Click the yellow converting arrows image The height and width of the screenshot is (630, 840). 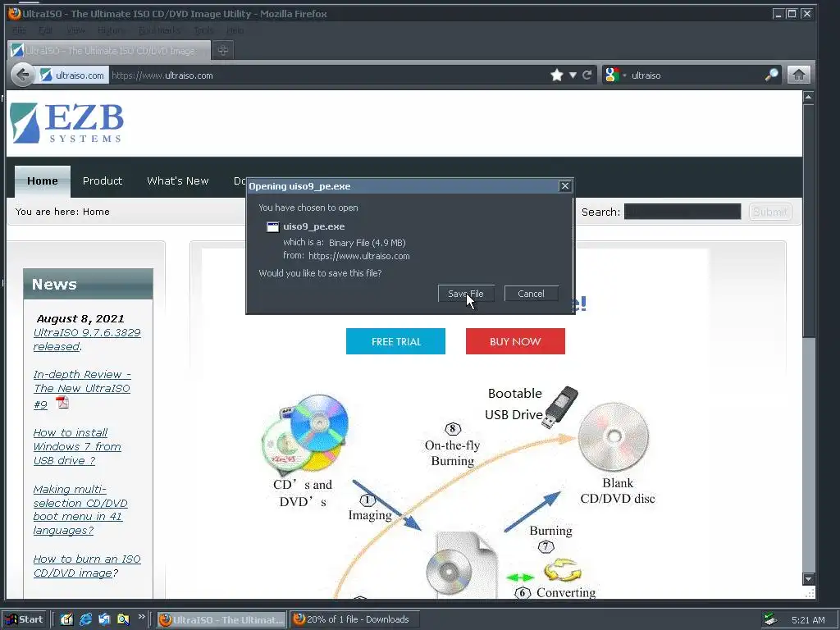[563, 570]
